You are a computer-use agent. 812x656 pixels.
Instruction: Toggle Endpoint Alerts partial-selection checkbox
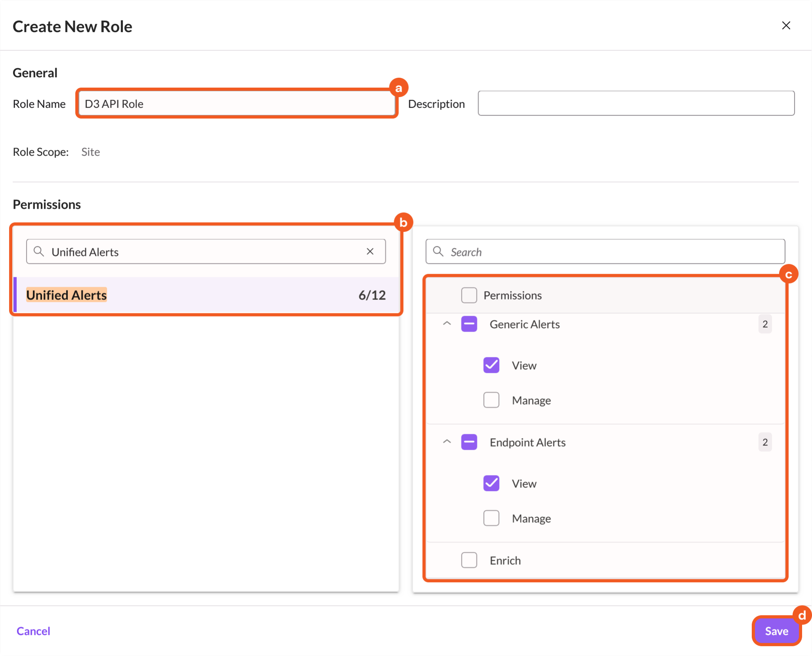click(469, 442)
